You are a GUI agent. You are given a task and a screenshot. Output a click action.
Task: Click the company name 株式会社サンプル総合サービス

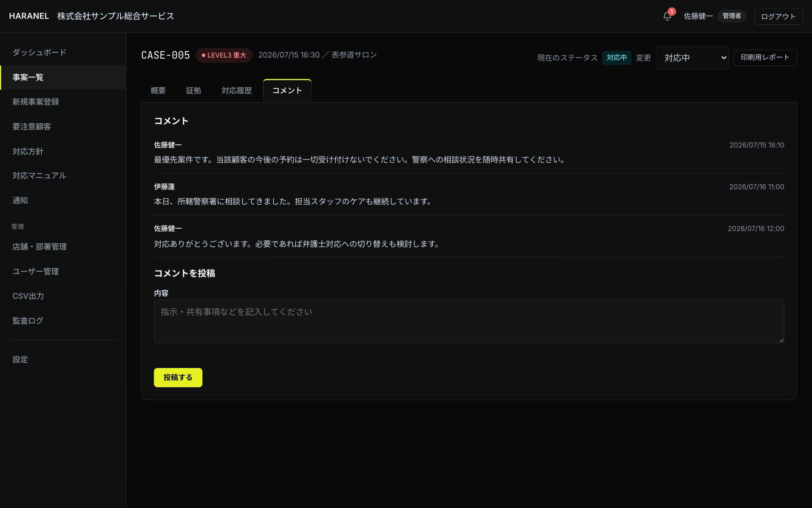pyautogui.click(x=116, y=16)
